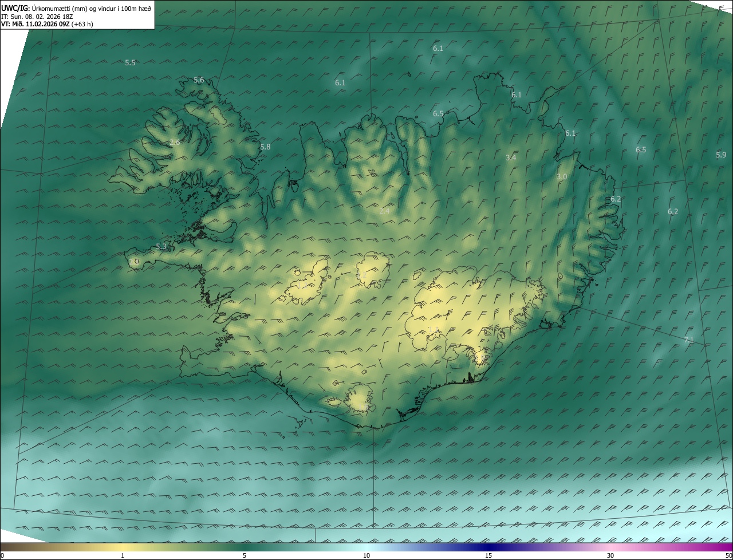
Task: Click the 5.9 value label
Action: (721, 155)
